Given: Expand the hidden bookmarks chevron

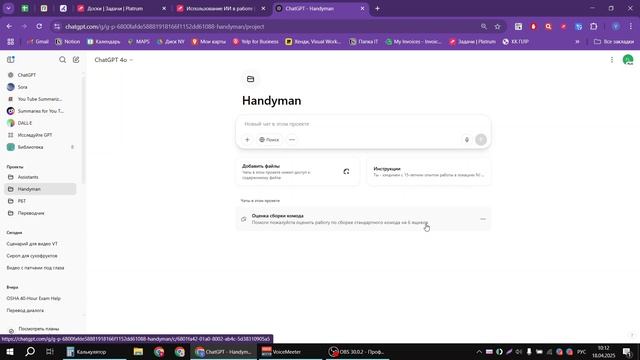Looking at the screenshot, I should [577, 42].
